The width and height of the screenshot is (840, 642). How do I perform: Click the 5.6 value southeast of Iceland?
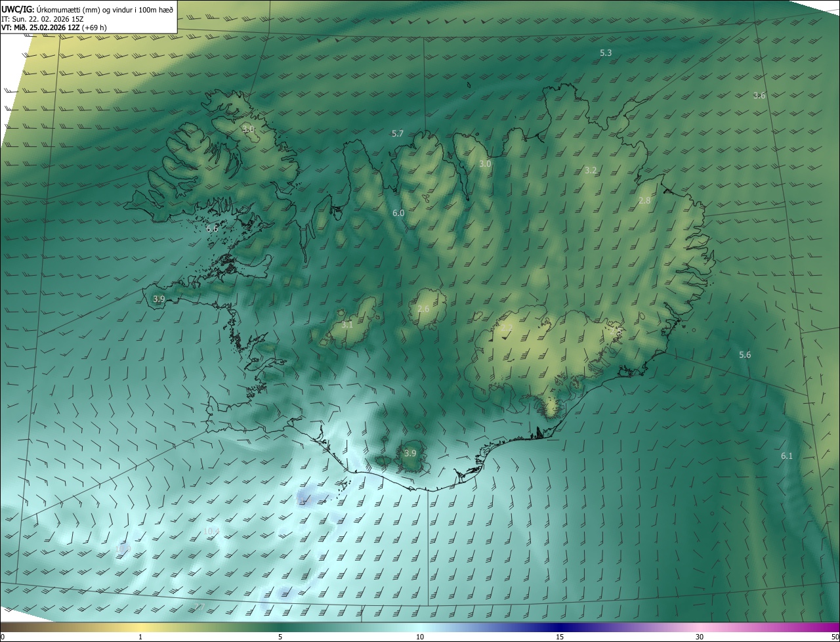click(745, 354)
